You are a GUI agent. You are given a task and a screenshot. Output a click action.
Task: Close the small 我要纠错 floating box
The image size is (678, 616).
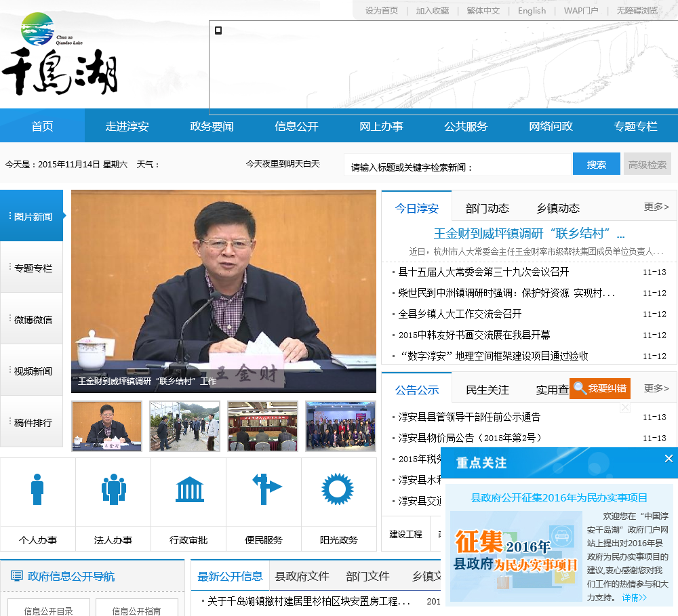(625, 407)
